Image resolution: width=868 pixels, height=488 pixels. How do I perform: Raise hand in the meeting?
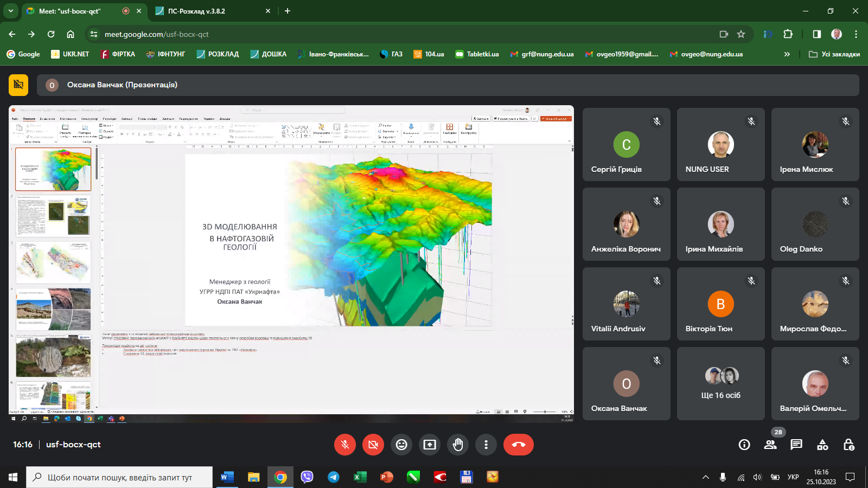(458, 445)
